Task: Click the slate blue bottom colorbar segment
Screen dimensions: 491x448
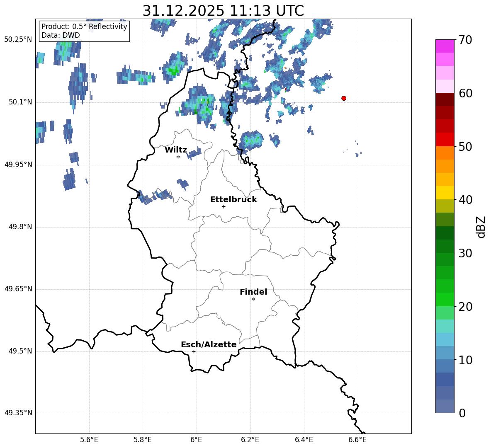Action: pyautogui.click(x=445, y=406)
